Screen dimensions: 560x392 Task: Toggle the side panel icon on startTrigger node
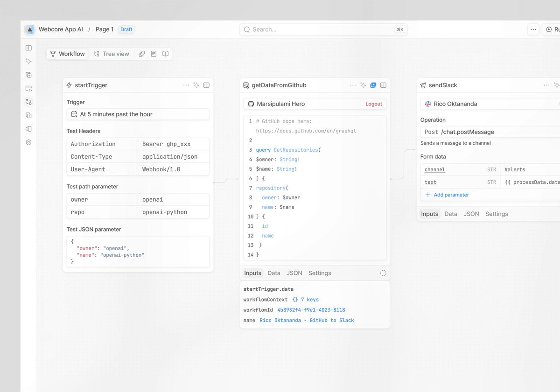206,85
